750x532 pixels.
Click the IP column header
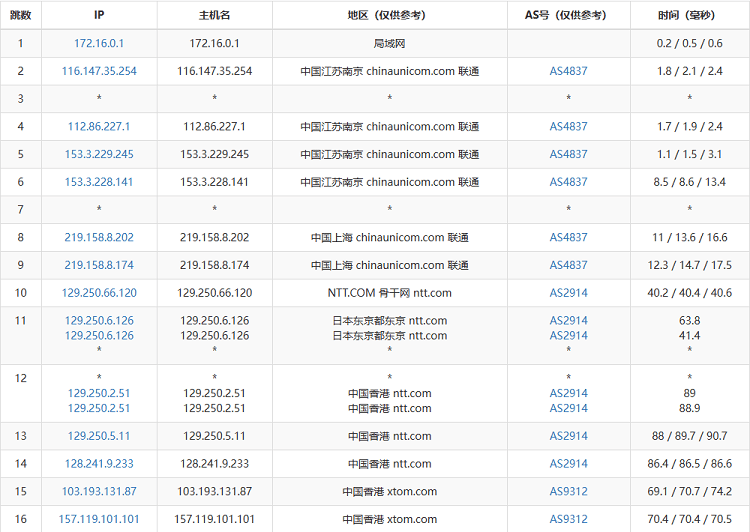click(x=99, y=15)
